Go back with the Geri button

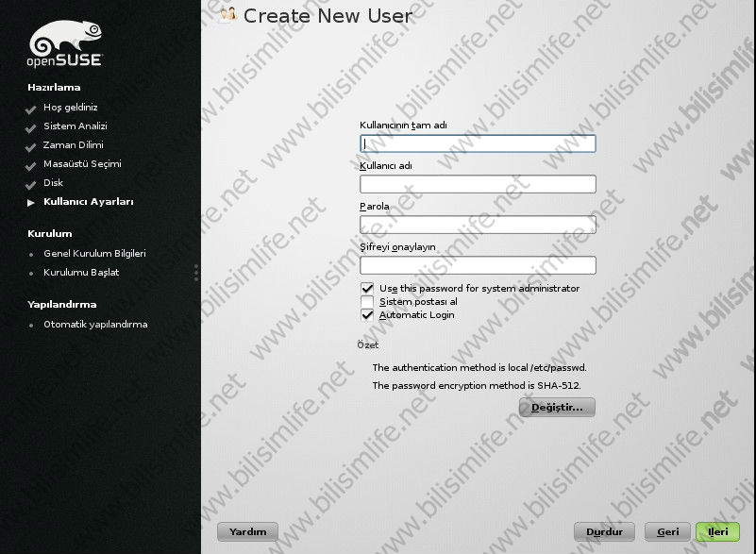pyautogui.click(x=668, y=531)
